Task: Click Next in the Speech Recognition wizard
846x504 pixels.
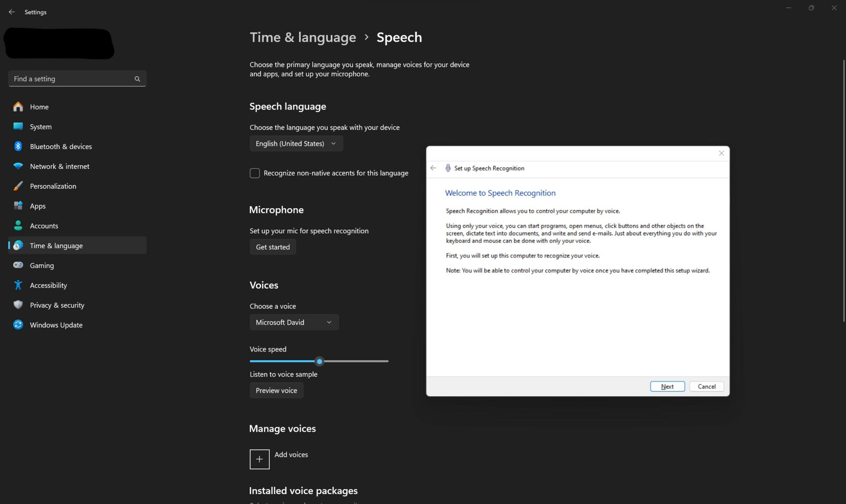Action: pos(667,386)
